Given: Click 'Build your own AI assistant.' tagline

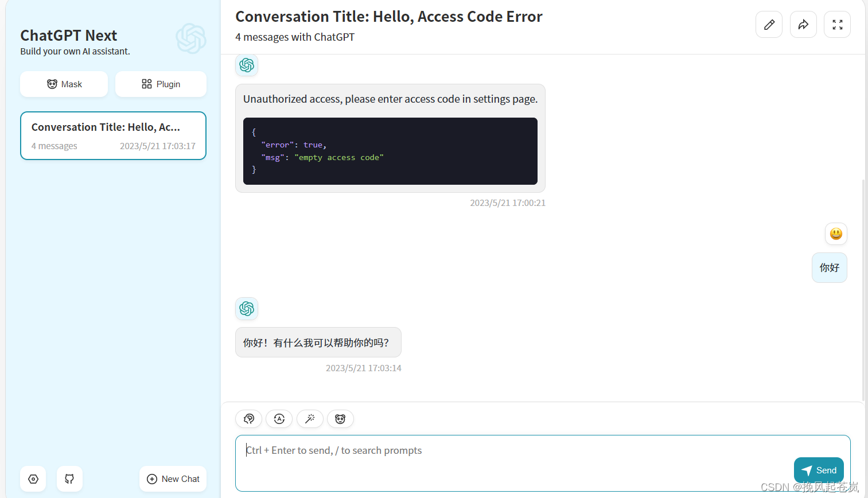Looking at the screenshot, I should coord(75,51).
